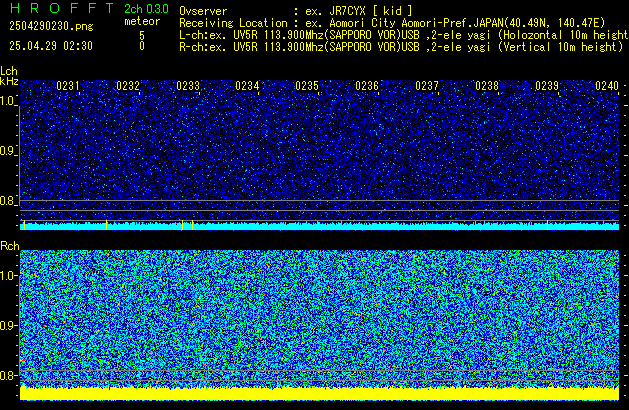Click the Rch 1.0 kHz axis label
629x410 pixels.
pos(7,276)
